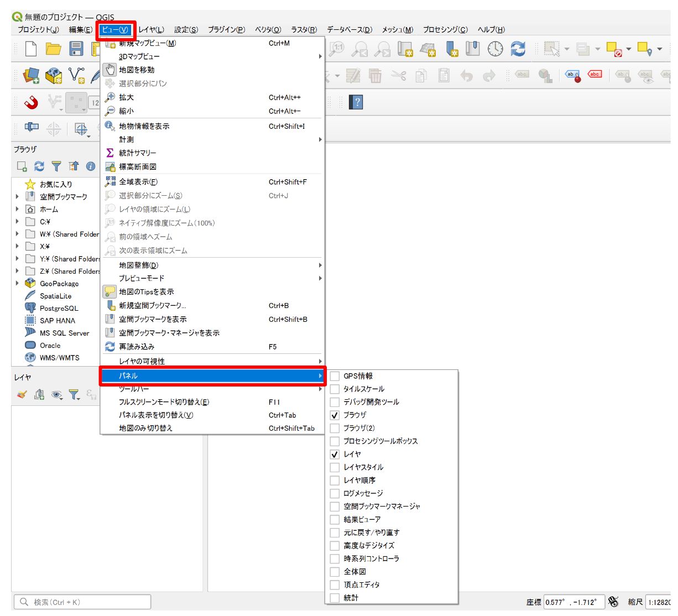Click the show spatial bookmarks icon
This screenshot has height=616, width=678.
(473, 49)
